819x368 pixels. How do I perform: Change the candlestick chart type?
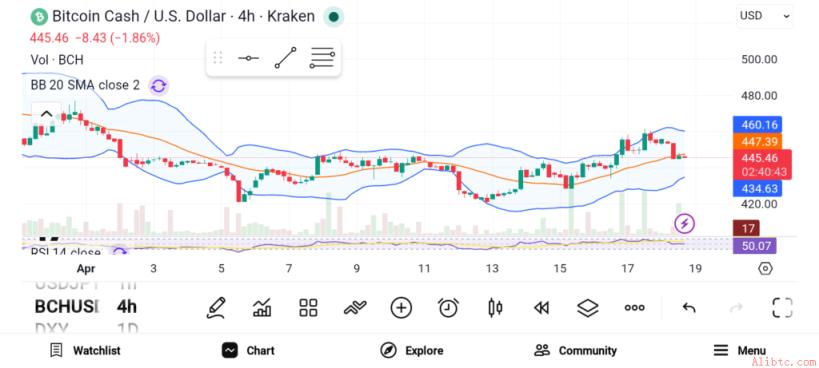point(495,307)
